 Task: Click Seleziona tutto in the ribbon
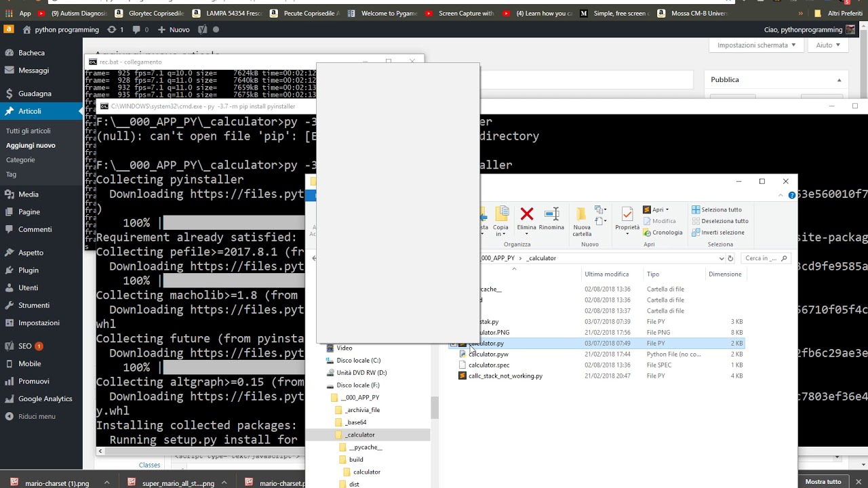click(x=717, y=209)
